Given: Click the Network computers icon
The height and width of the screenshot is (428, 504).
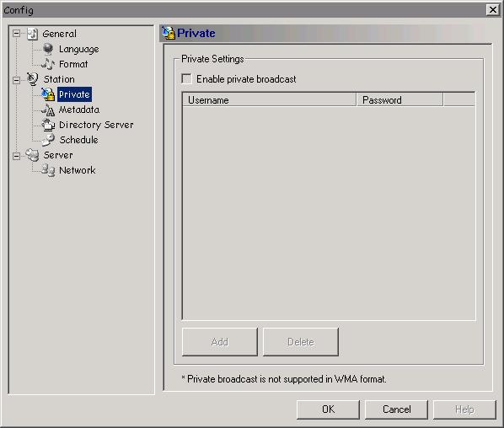Looking at the screenshot, I should pos(48,170).
